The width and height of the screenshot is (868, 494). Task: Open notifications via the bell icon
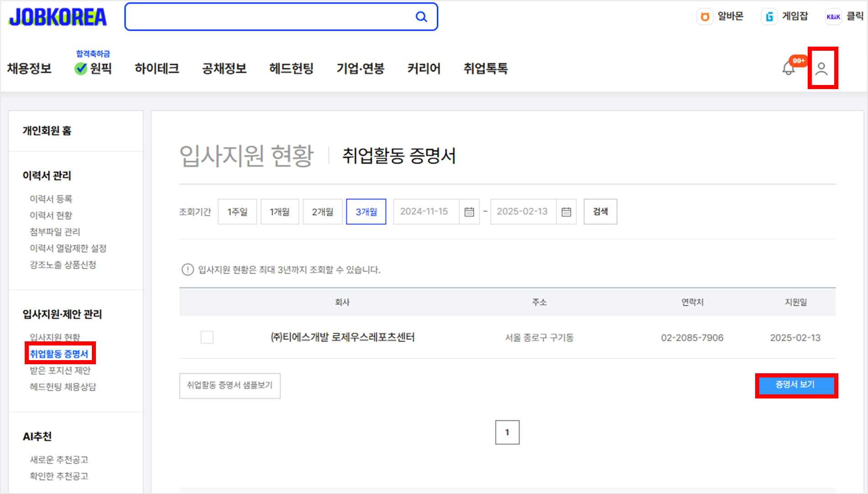click(788, 68)
